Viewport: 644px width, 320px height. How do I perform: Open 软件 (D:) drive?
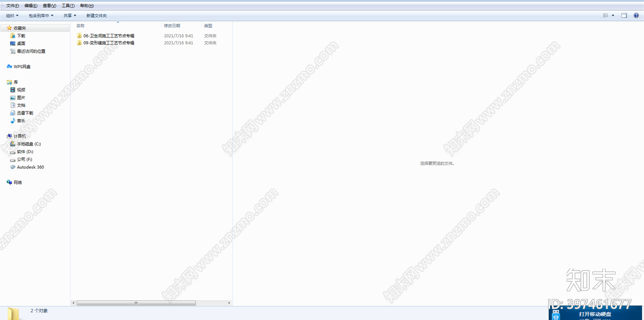coord(25,152)
